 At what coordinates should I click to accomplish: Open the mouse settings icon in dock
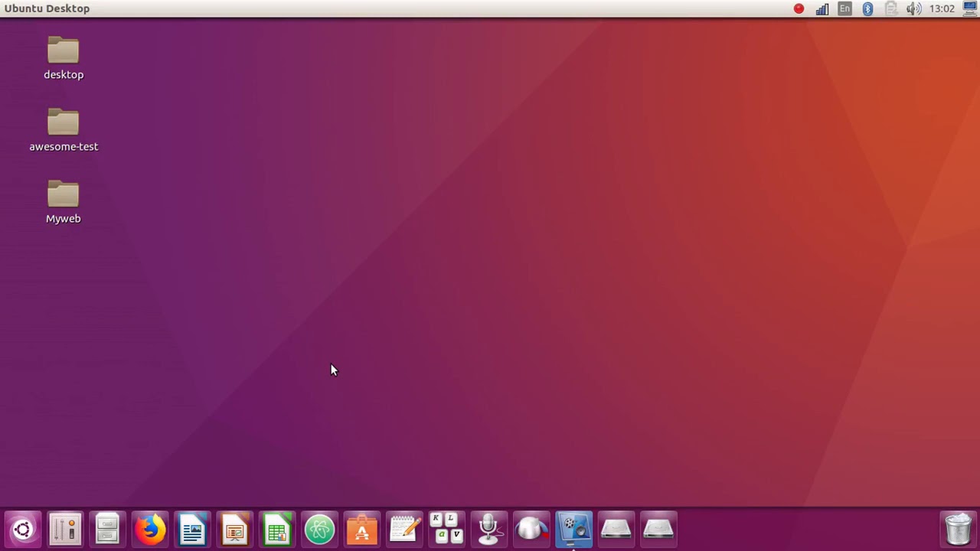[532, 529]
